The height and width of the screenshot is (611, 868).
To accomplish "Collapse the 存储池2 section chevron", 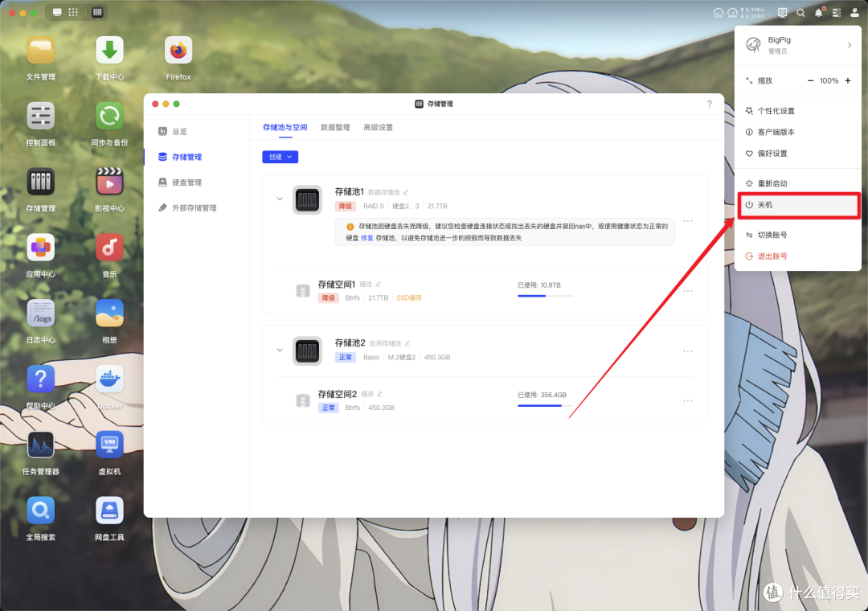I will click(x=280, y=350).
